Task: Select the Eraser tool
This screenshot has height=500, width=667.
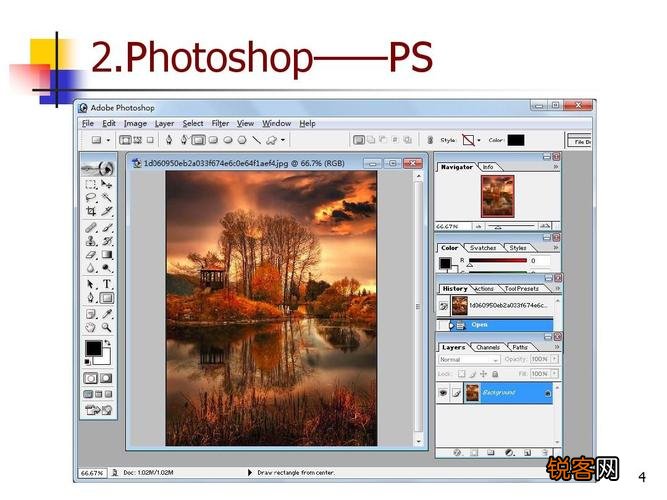Action: (90, 255)
